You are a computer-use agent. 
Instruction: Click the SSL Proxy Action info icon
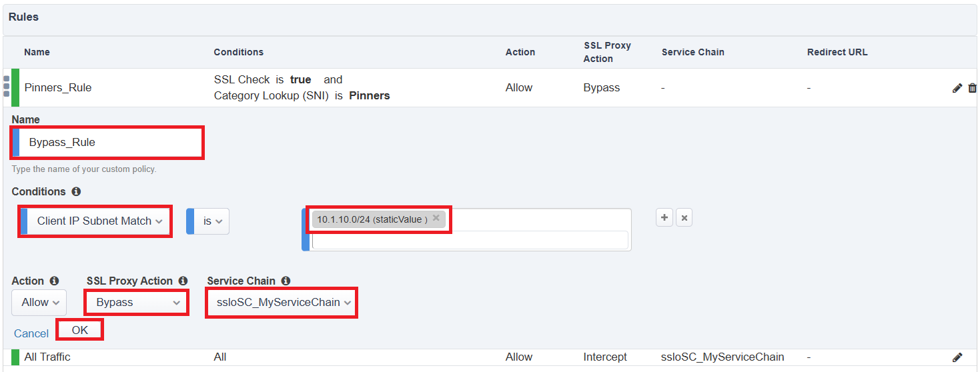[x=183, y=281]
